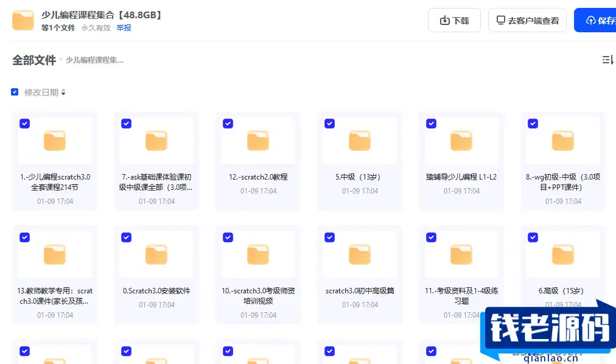Viewport: 616px width, 364px height.
Task: Uncheck the scratch3.0初中高级篇 checkbox
Action: tap(329, 237)
